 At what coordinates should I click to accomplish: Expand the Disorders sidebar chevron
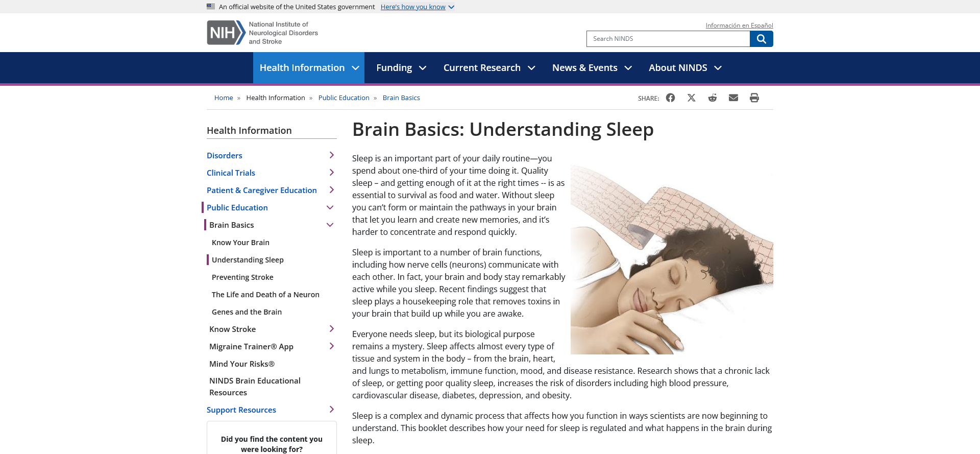point(331,155)
